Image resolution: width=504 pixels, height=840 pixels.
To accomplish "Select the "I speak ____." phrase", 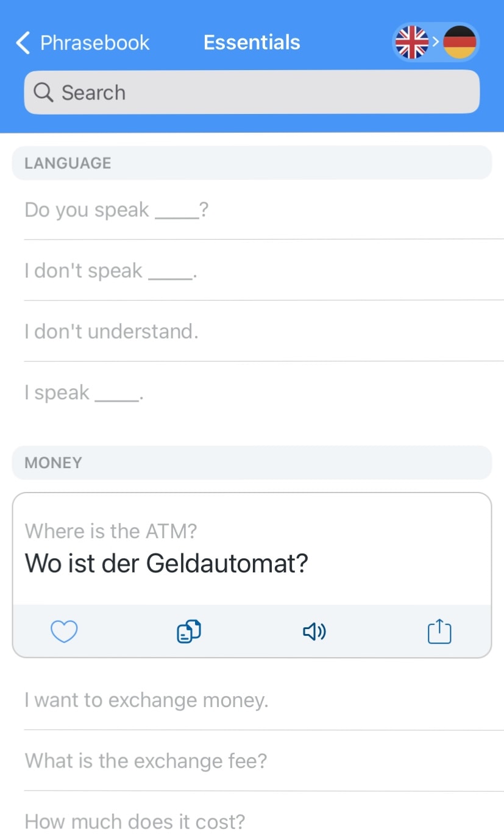I will point(82,392).
